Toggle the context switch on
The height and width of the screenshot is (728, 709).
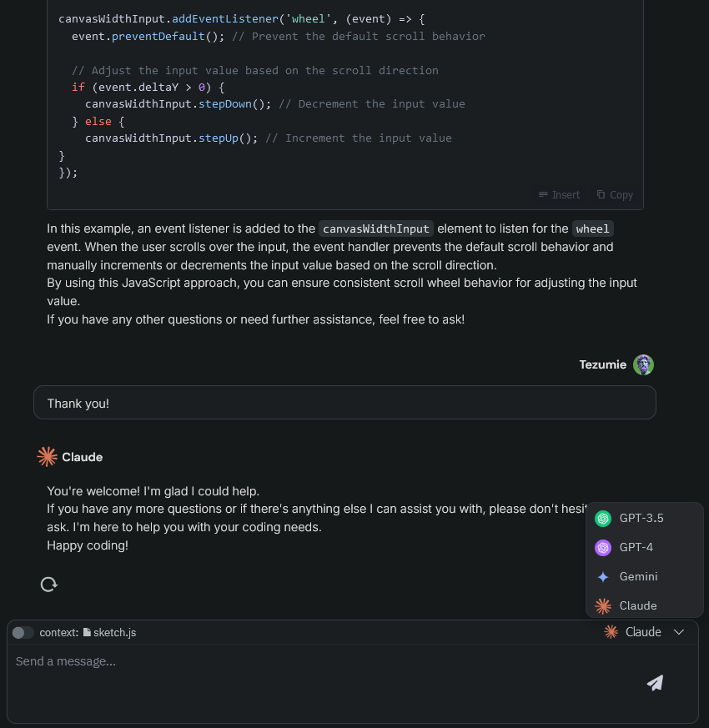(x=23, y=633)
